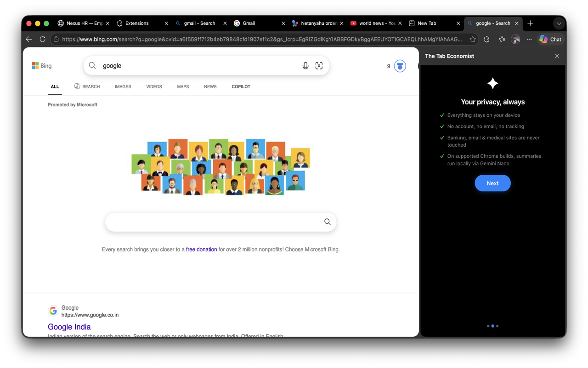
Task: Click the Google favicon beside Google India result
Action: (x=53, y=311)
